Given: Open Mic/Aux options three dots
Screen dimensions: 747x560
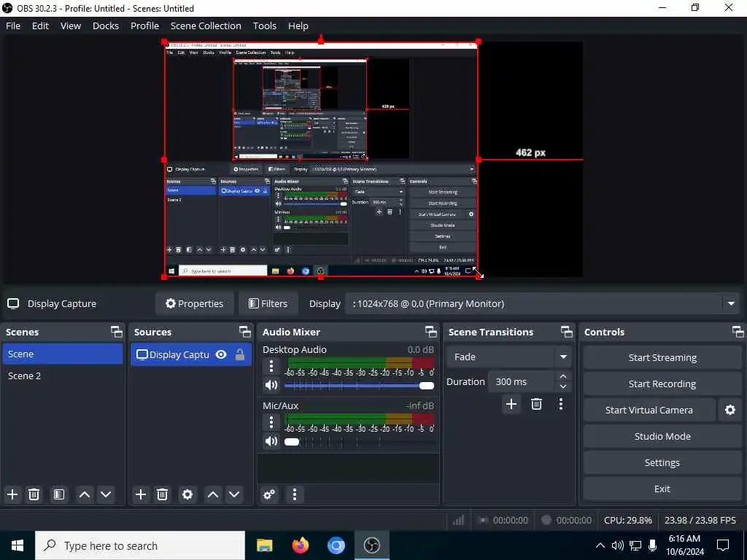Looking at the screenshot, I should [271, 422].
